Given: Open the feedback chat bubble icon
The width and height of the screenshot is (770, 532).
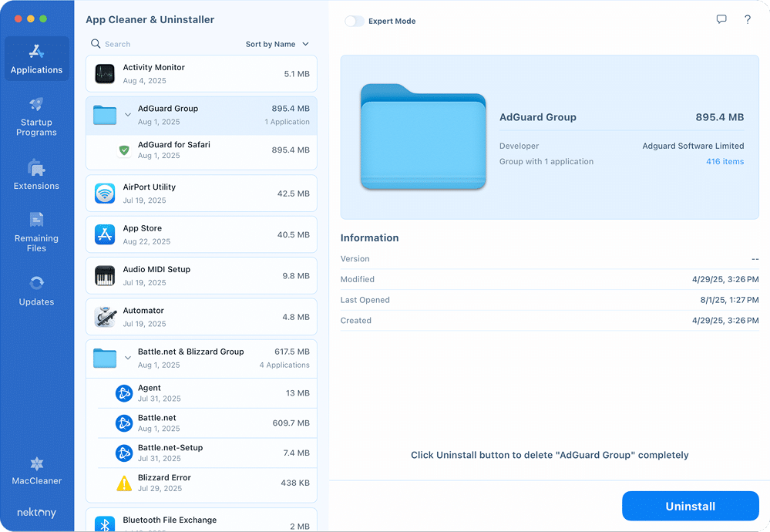Looking at the screenshot, I should coord(721,19).
